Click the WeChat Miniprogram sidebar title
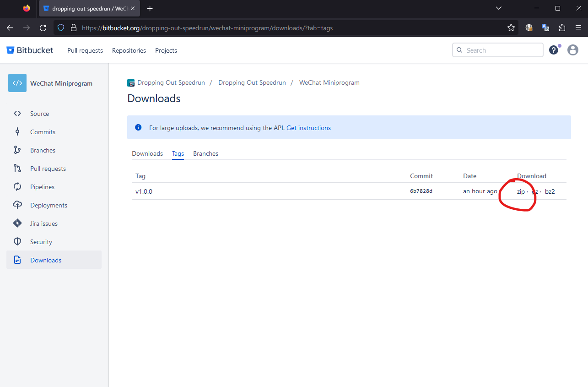The image size is (588, 387). [61, 83]
